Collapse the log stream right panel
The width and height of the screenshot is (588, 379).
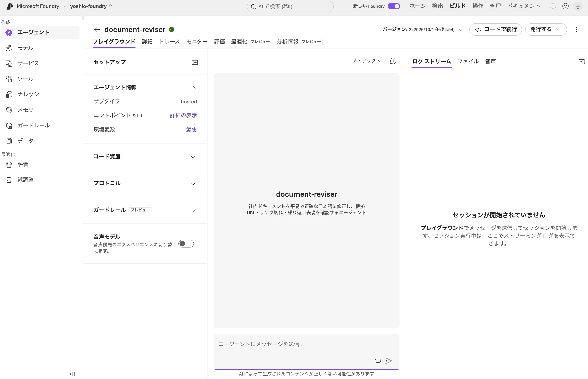(x=582, y=61)
